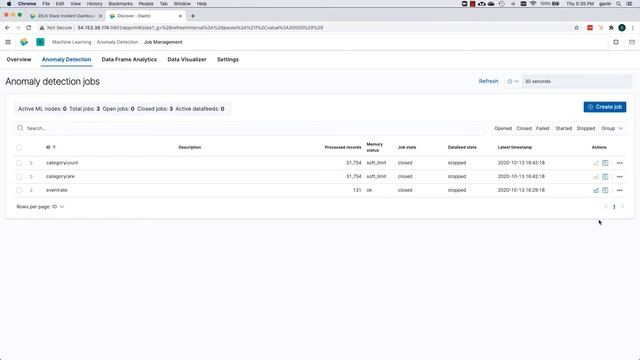The image size is (640, 360).
Task: Click the macOS Spotlight search icon
Action: click(x=619, y=4)
